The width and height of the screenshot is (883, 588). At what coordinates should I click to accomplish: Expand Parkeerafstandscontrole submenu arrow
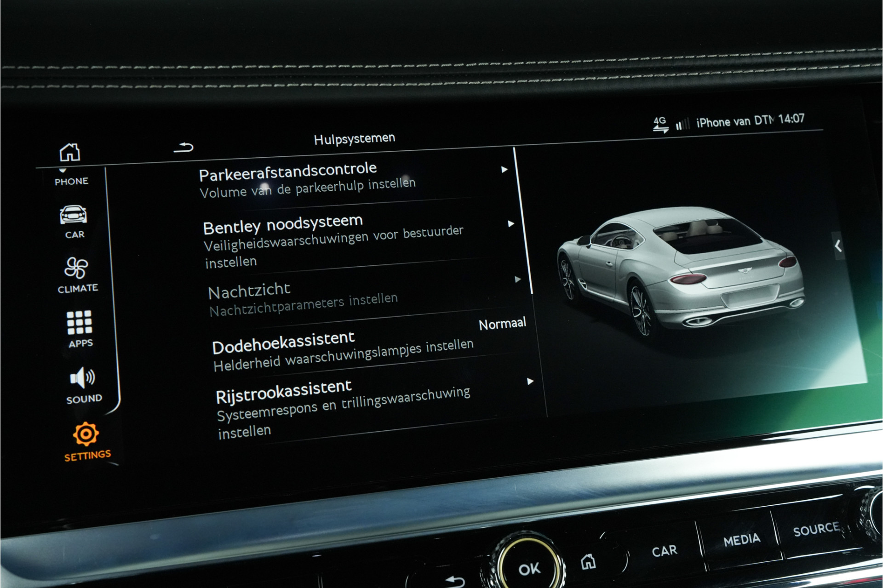[505, 170]
